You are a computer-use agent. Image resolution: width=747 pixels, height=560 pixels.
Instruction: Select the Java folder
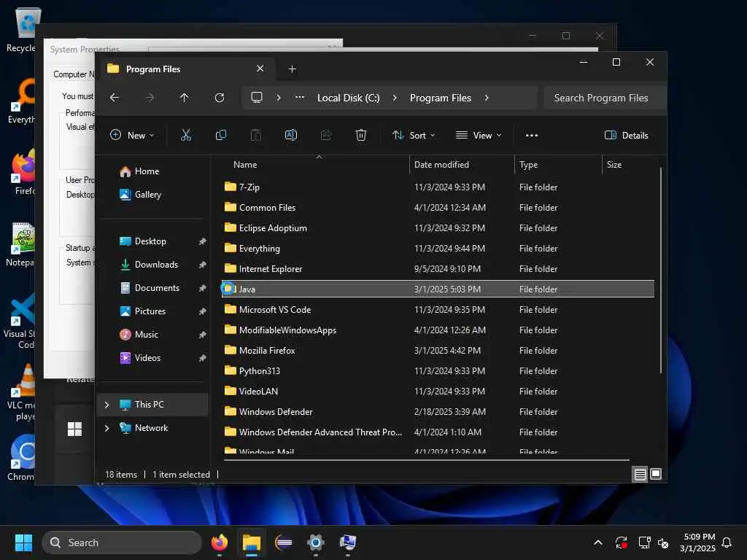(438, 289)
